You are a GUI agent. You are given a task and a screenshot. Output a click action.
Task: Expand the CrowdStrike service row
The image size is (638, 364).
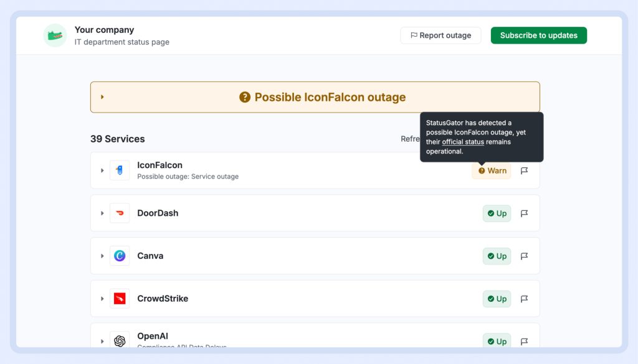click(102, 299)
